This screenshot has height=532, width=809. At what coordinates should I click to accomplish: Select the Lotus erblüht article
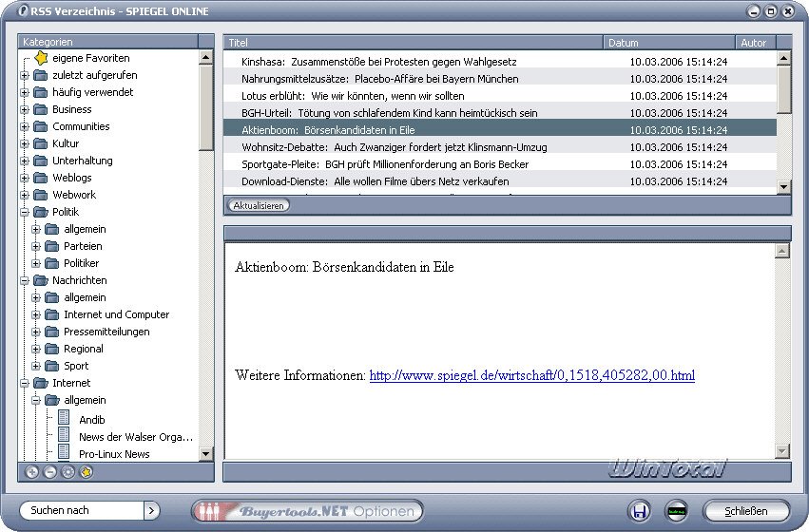(x=500, y=96)
